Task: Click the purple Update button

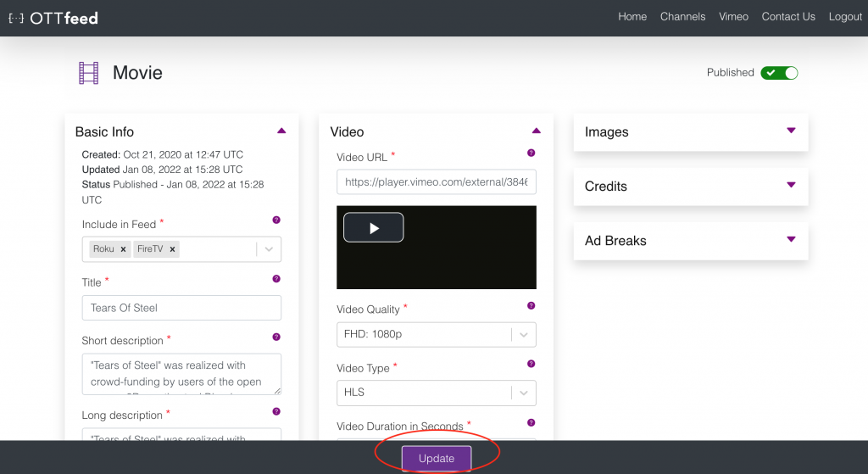Action: [437, 458]
